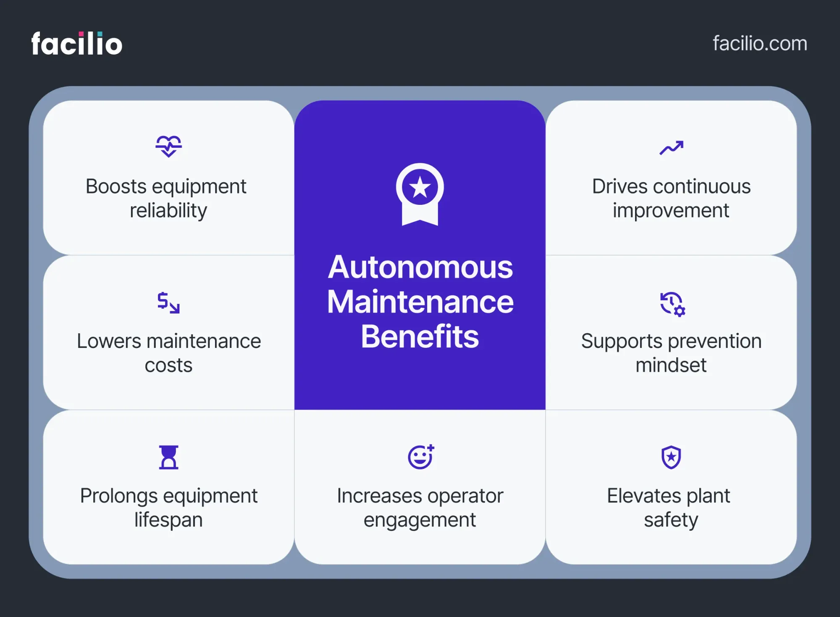Click the Autonomous Maintenance Benefits title
The width and height of the screenshot is (840, 617).
point(420,301)
